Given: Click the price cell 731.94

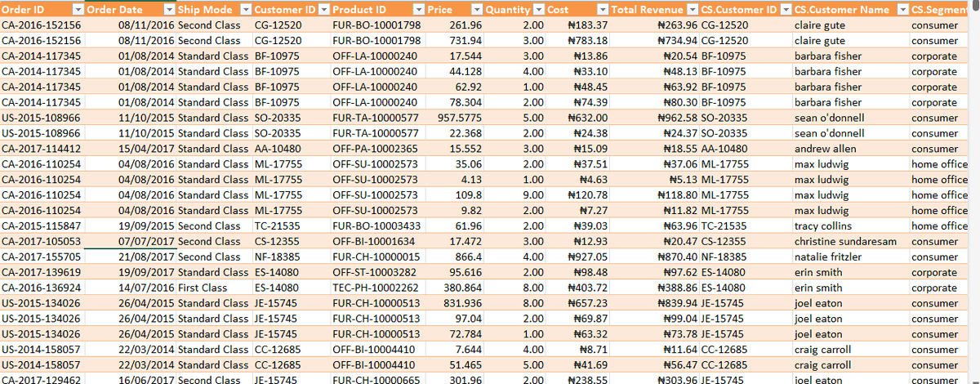Looking at the screenshot, I should click(455, 41).
